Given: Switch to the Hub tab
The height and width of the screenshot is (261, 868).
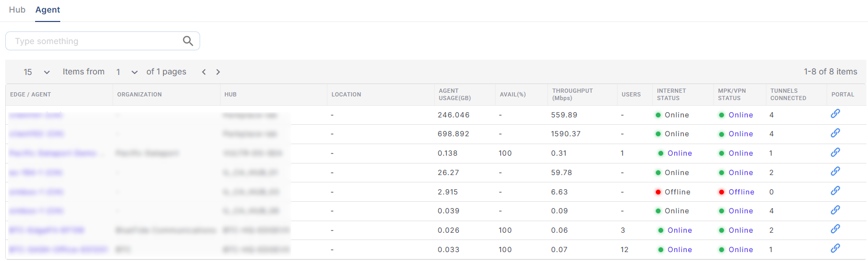Looking at the screenshot, I should 17,10.
